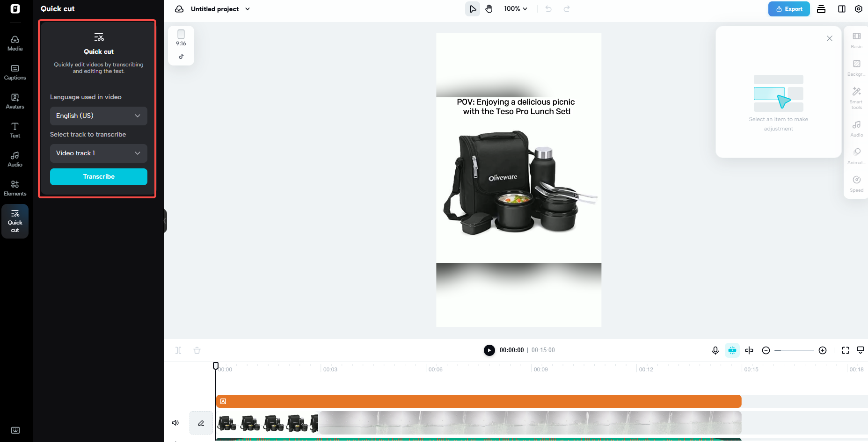The height and width of the screenshot is (442, 868).
Task: Click the Transcribe button
Action: pos(98,176)
